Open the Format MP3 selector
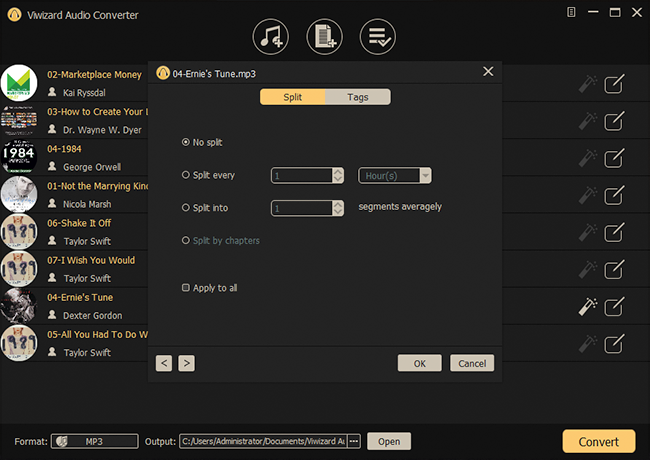Viewport: 650px width, 460px height. point(95,441)
